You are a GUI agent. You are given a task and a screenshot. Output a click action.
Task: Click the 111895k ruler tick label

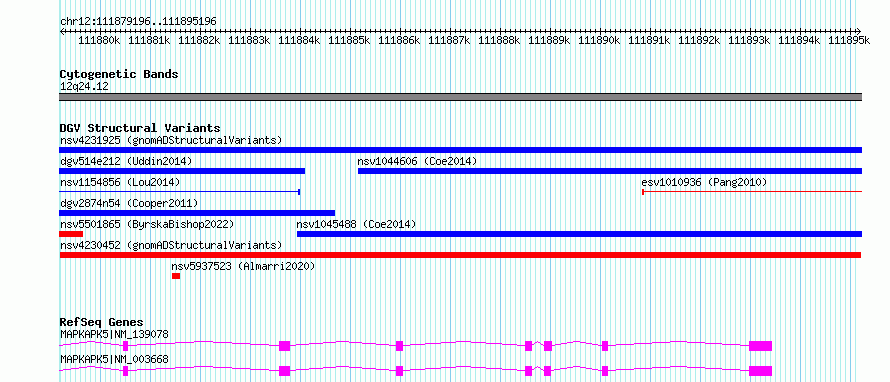[849, 40]
